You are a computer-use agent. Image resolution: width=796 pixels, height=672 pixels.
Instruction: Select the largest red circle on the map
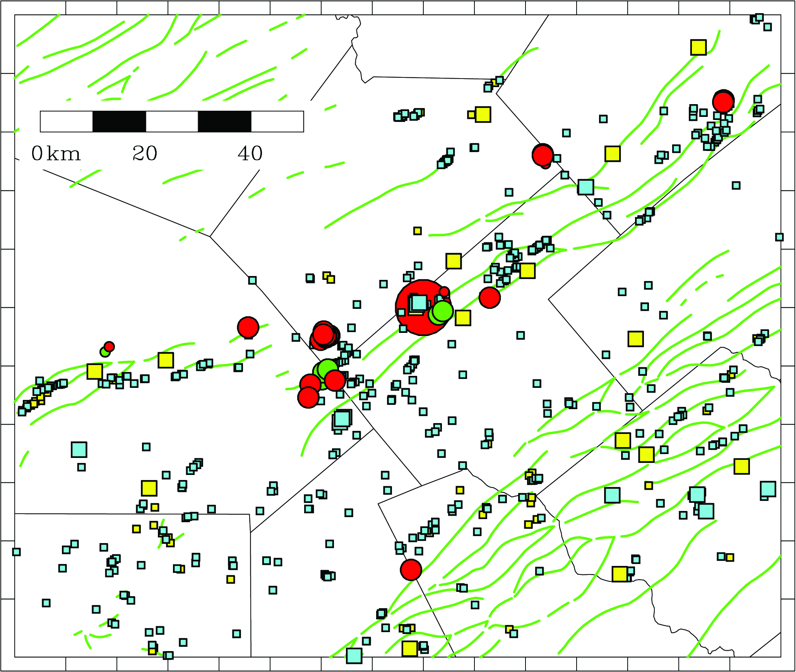(x=424, y=307)
